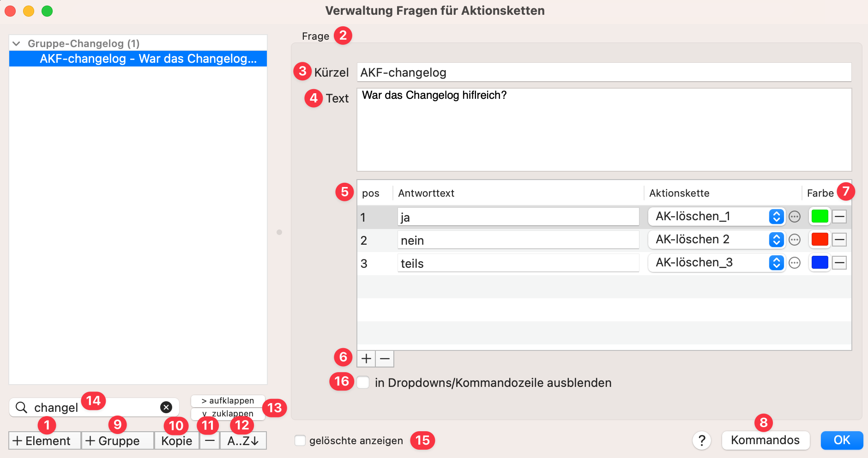
Task: Confirm the dialog with OK
Action: [842, 440]
